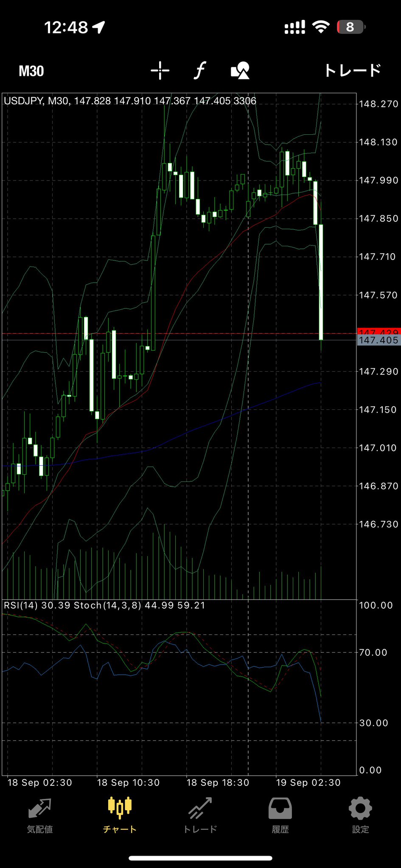The width and height of the screenshot is (401, 868).
Task: Tap the 147.290 price axis label
Action: coord(379,371)
